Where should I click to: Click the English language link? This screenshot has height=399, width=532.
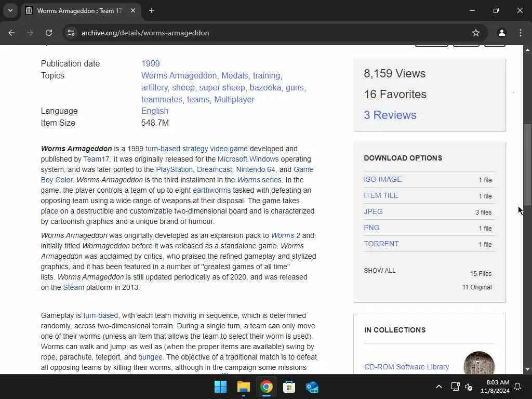pos(155,111)
